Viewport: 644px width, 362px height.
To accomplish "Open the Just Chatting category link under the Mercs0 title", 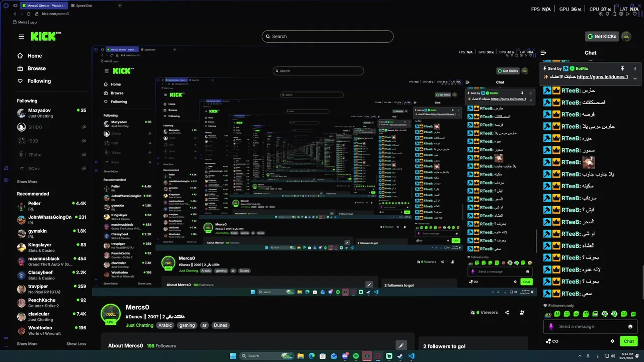I will 139,325.
